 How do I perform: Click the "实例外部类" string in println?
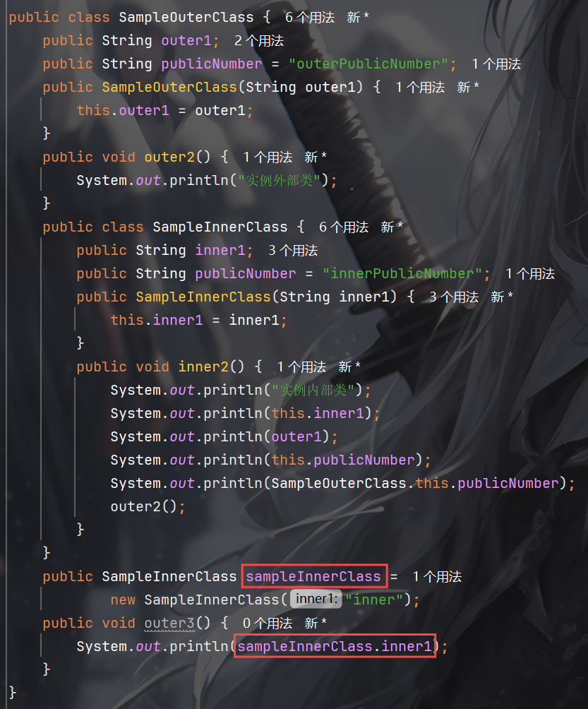click(x=280, y=181)
